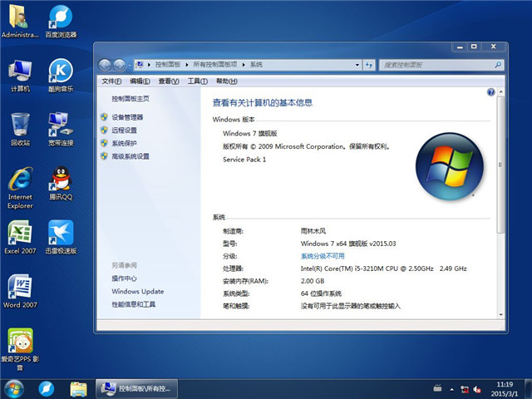Screen dimensions: 532x399
Task: Open the 文件(F) menu
Action: pyautogui.click(x=111, y=81)
